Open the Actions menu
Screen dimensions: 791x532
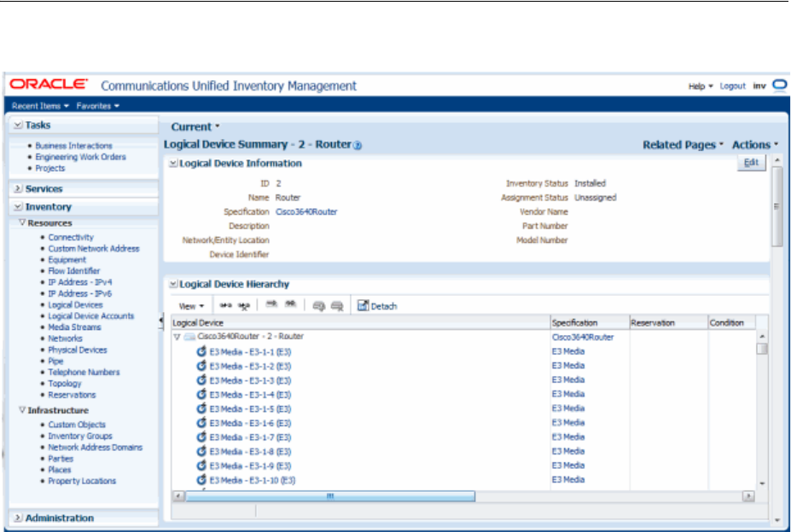755,145
